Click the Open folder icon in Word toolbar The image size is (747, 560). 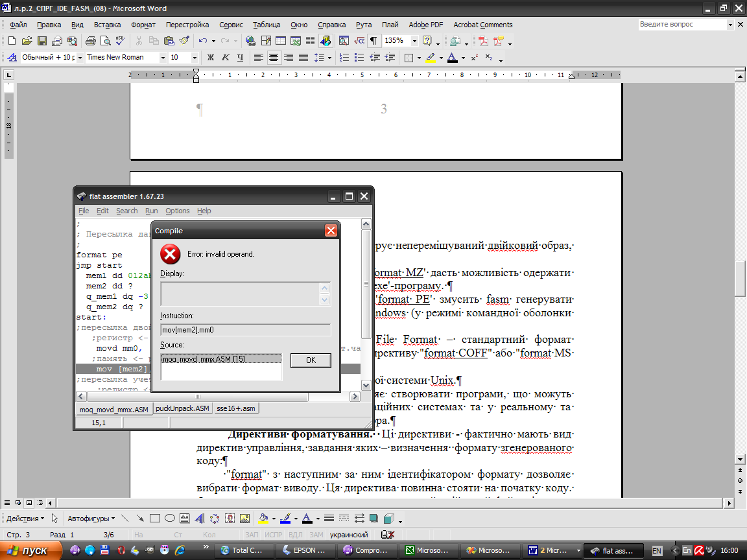27,41
